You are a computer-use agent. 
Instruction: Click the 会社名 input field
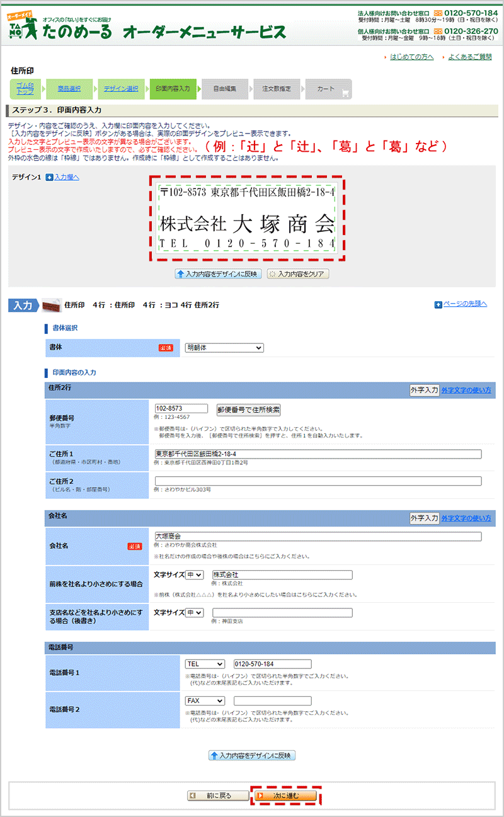pyautogui.click(x=318, y=537)
